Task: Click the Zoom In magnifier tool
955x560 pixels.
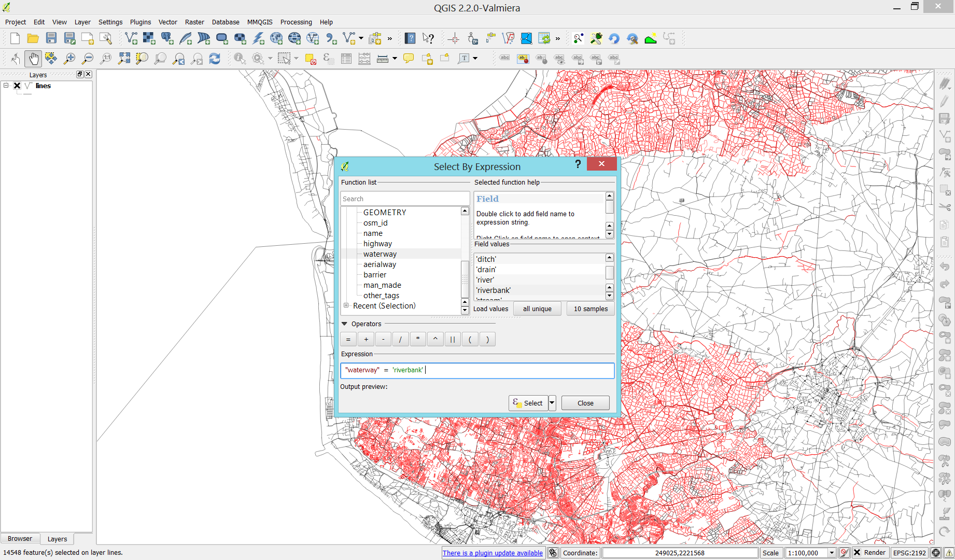Action: 69,59
